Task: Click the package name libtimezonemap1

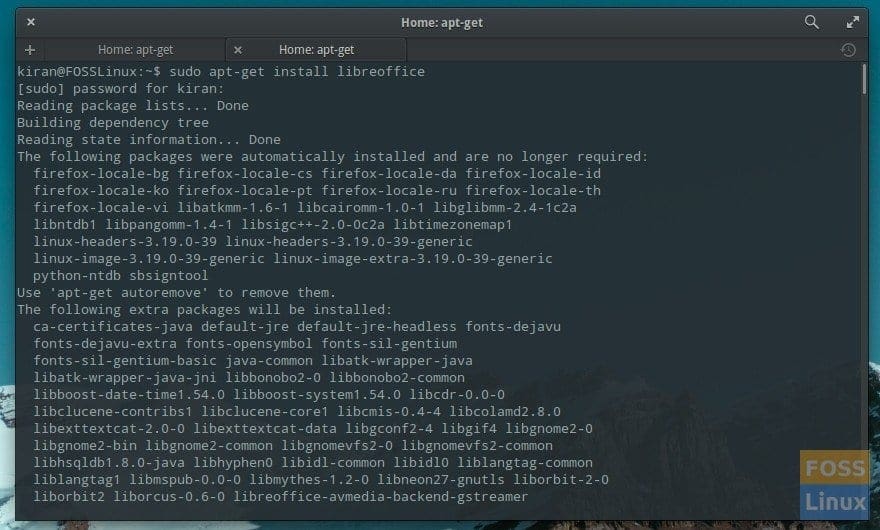Action: pos(452,225)
